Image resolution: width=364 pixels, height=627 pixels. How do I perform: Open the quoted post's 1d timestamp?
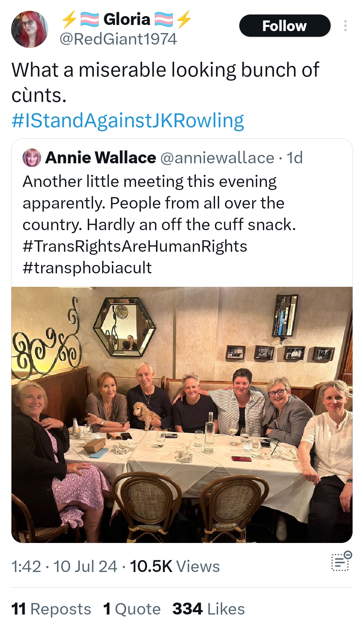(x=295, y=158)
